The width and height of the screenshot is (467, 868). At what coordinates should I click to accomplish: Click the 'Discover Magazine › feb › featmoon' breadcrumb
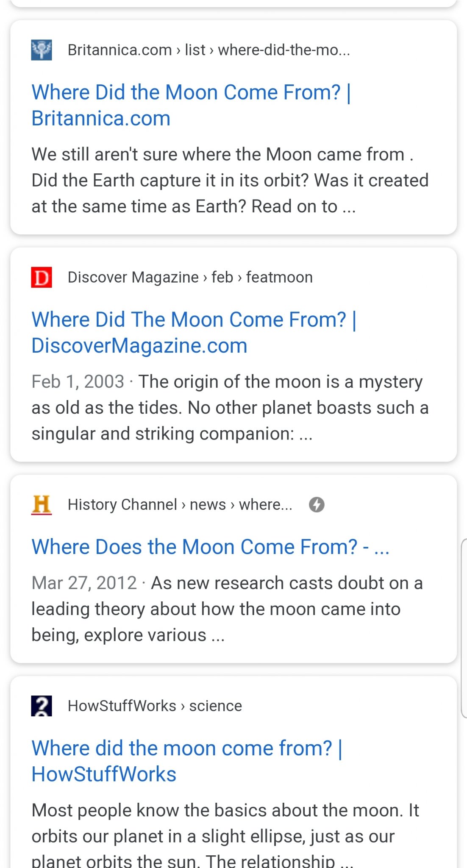pos(190,277)
